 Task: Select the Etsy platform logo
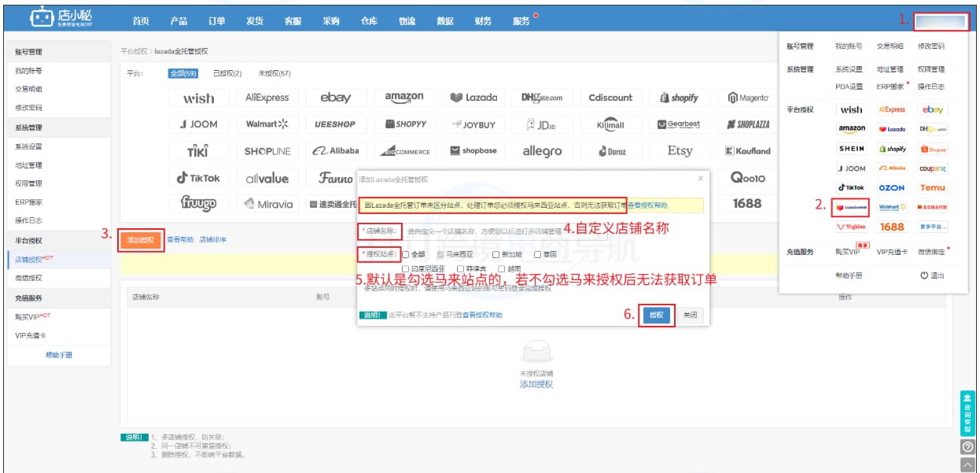678,151
